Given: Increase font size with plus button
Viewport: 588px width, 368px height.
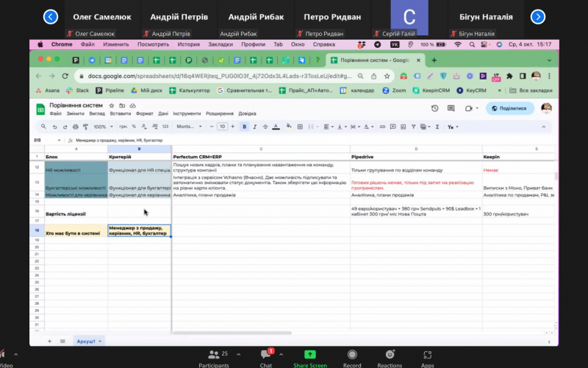Looking at the screenshot, I should pos(233,127).
